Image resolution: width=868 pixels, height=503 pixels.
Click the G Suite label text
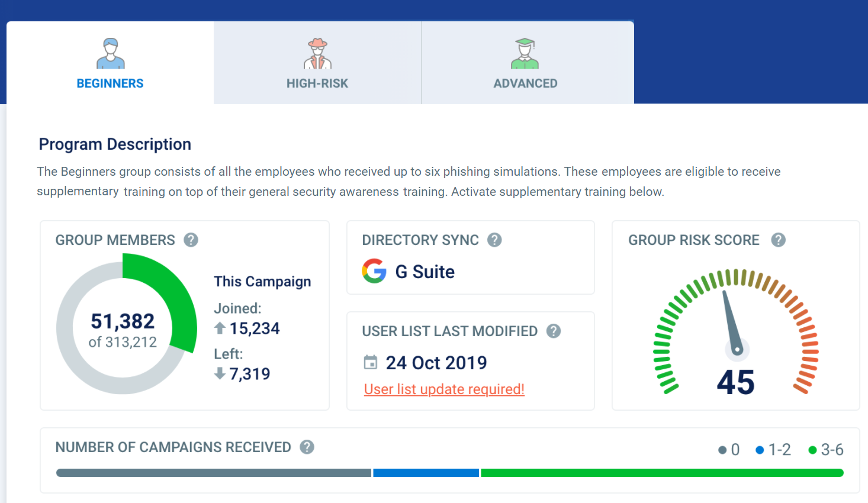(425, 271)
